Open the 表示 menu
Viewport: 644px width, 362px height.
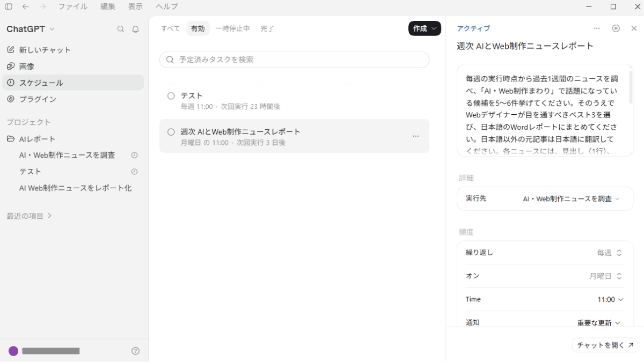click(135, 6)
